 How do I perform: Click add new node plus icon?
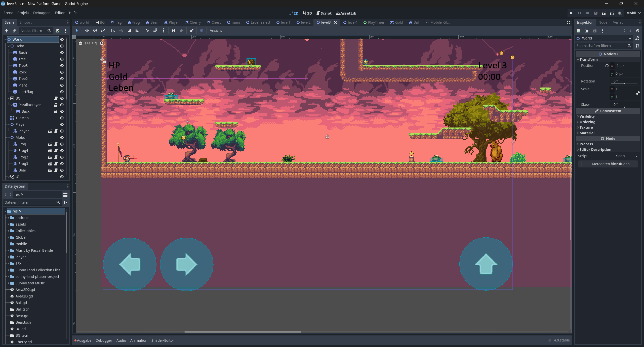(x=7, y=31)
